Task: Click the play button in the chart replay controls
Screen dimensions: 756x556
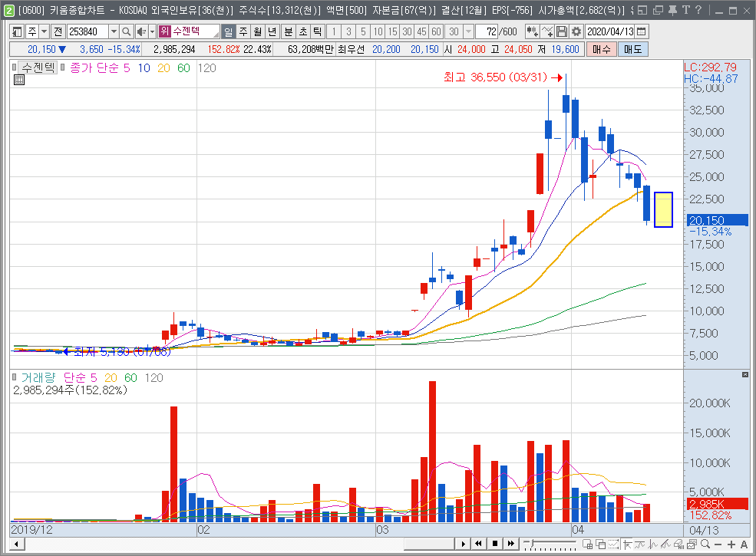Action: pyautogui.click(x=463, y=544)
